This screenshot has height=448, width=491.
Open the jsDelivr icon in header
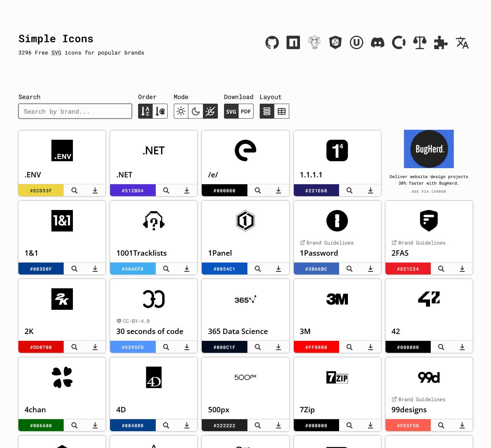[336, 43]
